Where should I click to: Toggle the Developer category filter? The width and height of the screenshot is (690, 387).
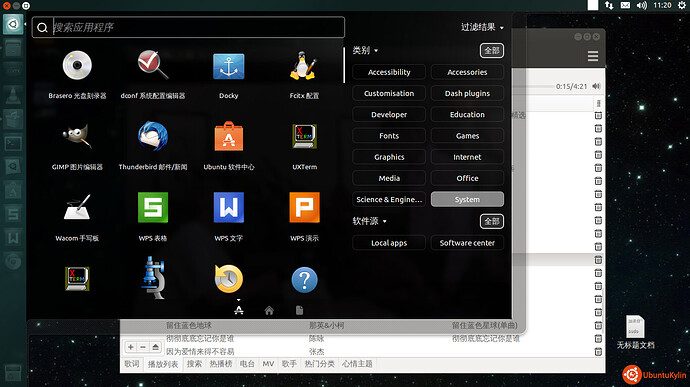tap(389, 114)
